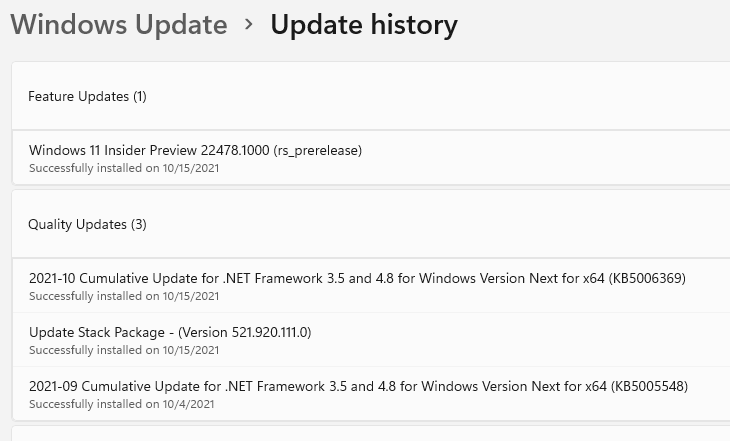Go back via Windows Update breadcrumb
This screenshot has height=441, width=730.
pyautogui.click(x=119, y=24)
